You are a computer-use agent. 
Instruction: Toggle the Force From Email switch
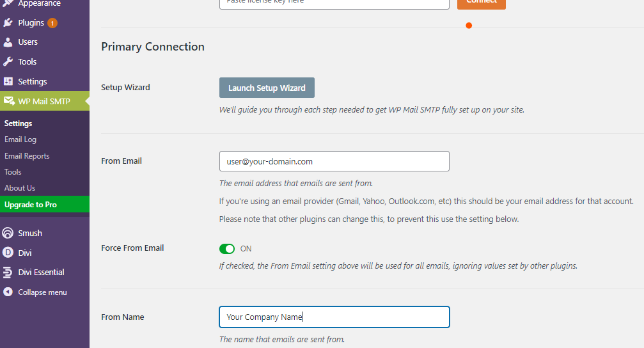pyautogui.click(x=227, y=249)
